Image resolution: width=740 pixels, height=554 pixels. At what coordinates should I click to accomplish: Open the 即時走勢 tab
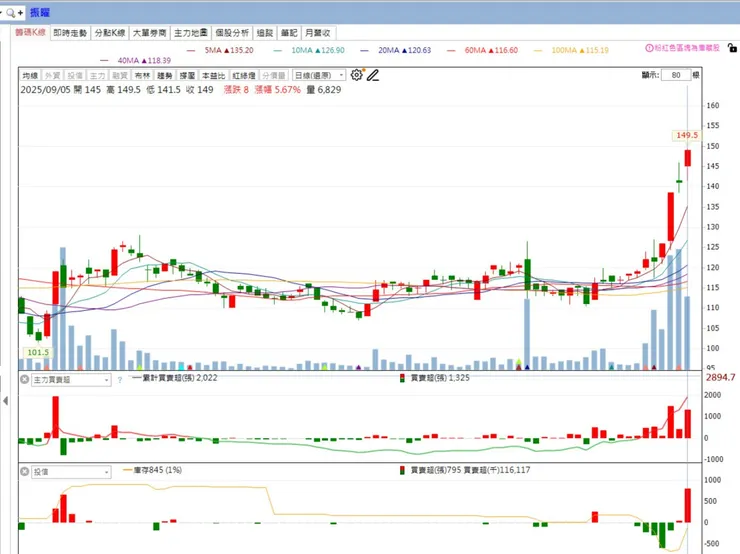[x=70, y=33]
